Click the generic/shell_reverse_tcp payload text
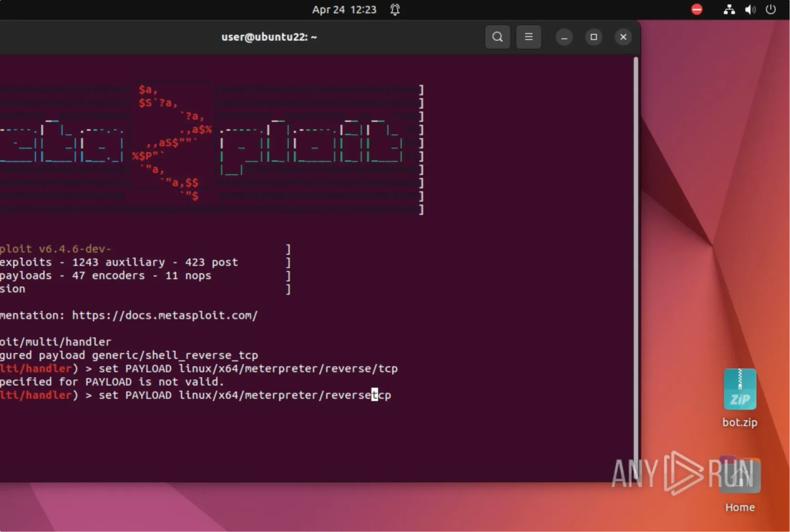The width and height of the screenshot is (790, 532). pyautogui.click(x=175, y=355)
